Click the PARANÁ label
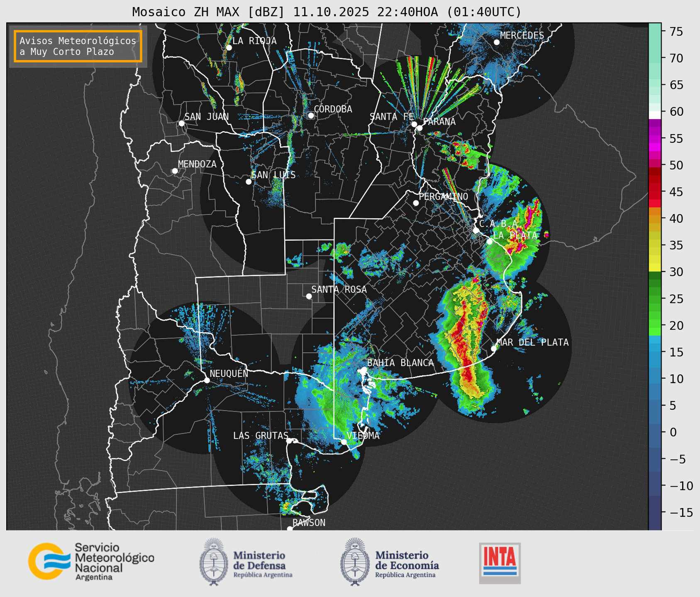 click(x=439, y=122)
